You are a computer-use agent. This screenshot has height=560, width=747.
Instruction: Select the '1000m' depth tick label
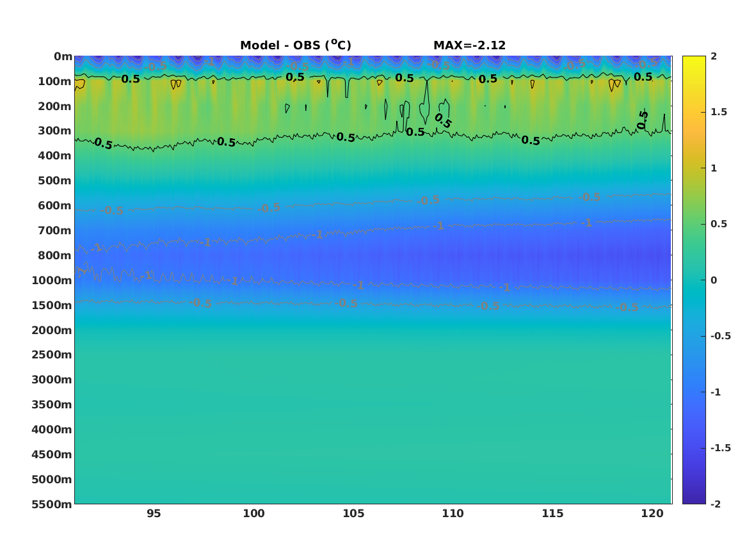tap(52, 280)
